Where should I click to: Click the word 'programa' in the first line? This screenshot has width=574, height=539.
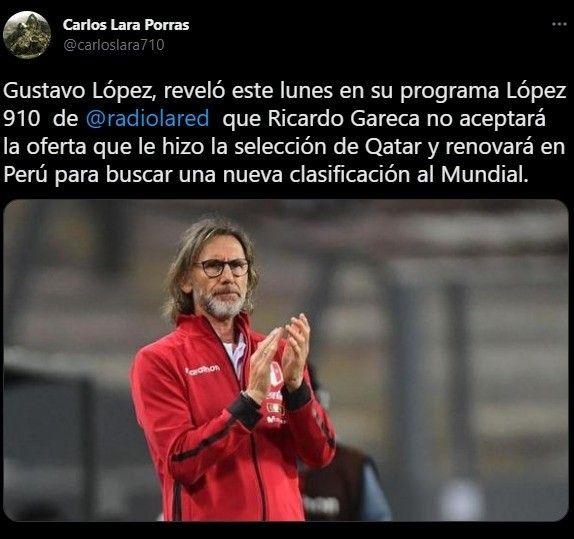pos(449,92)
